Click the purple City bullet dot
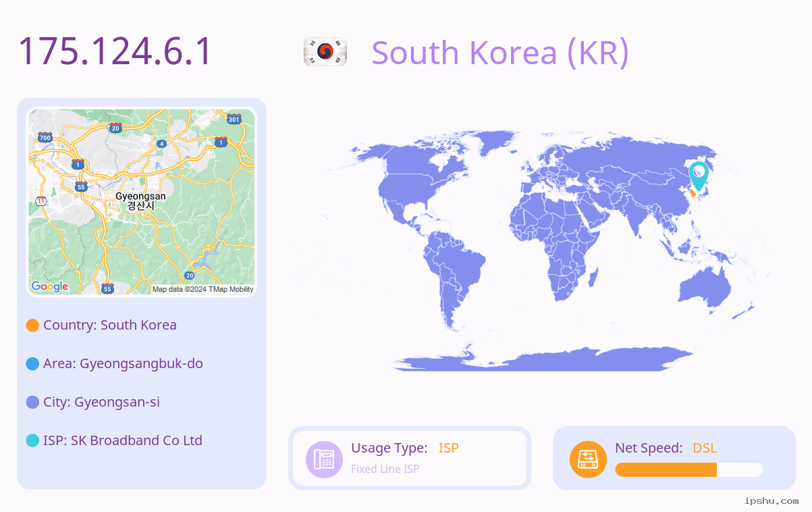The image size is (812, 512). pyautogui.click(x=32, y=403)
